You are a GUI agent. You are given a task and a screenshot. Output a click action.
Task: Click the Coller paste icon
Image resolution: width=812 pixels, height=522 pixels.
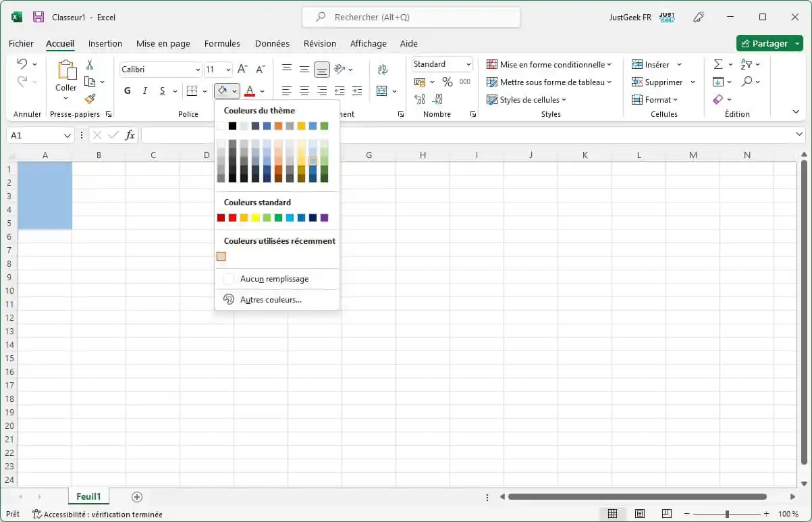(x=66, y=70)
